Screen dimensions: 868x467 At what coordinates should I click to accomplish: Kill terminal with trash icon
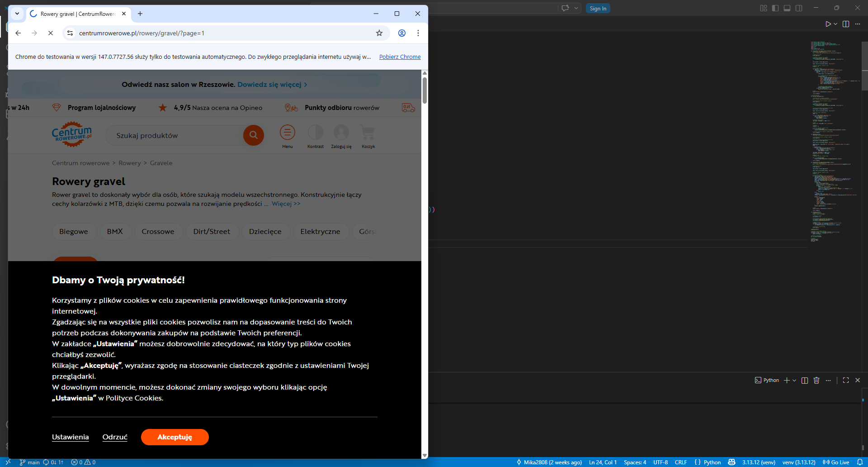[x=816, y=381]
